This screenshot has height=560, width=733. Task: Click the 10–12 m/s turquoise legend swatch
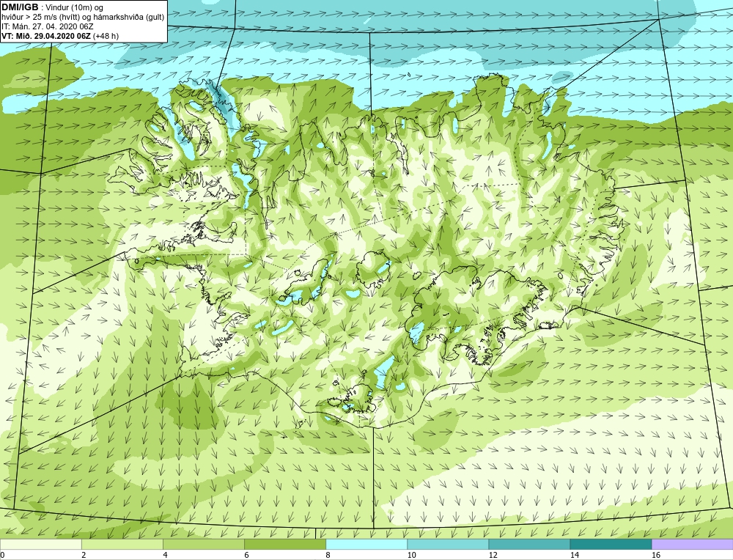(x=448, y=544)
